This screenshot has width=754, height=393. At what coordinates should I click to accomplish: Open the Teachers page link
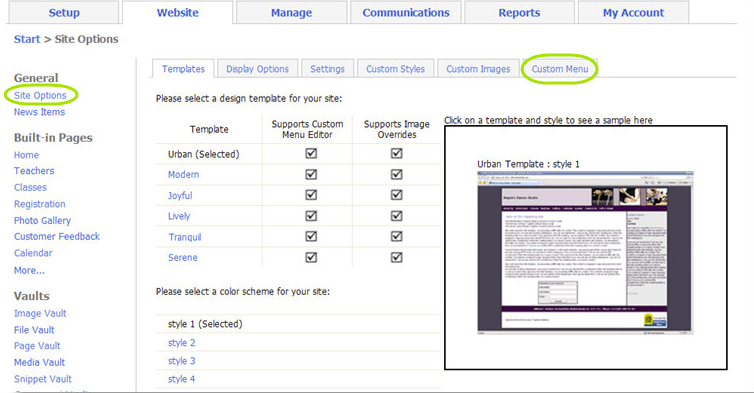[34, 171]
